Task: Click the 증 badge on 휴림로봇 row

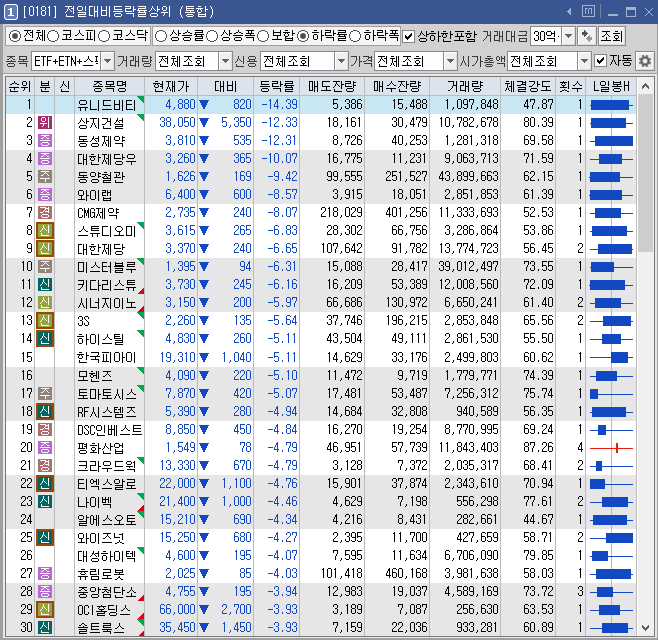Action: pyautogui.click(x=45, y=573)
